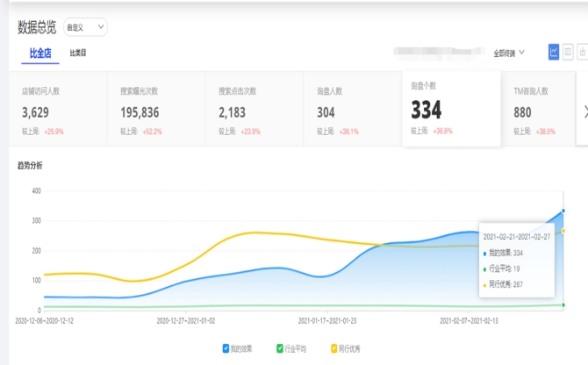588x365 pixels.
Task: Switch to the 比类目 tab
Action: tap(78, 54)
